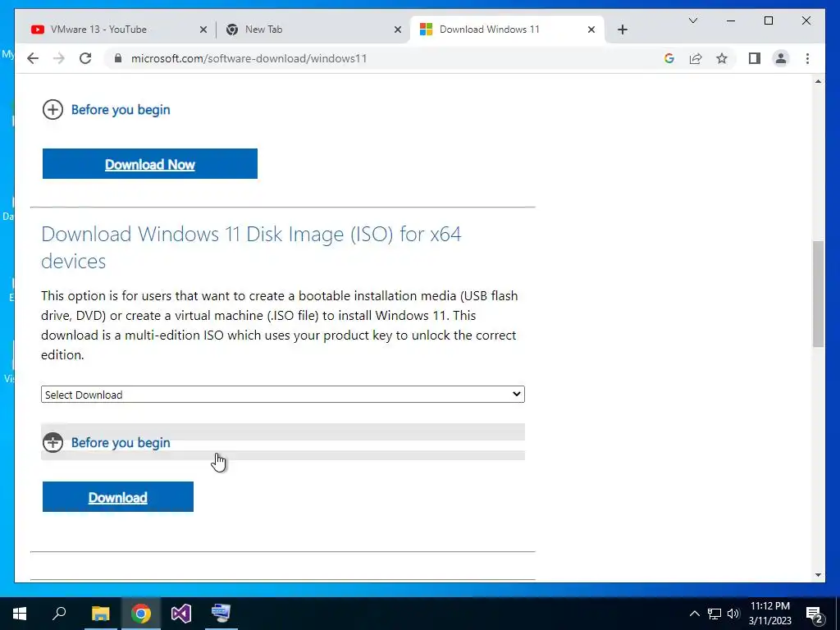Image resolution: width=840 pixels, height=630 pixels.
Task: Show hidden system tray icons
Action: pos(694,614)
